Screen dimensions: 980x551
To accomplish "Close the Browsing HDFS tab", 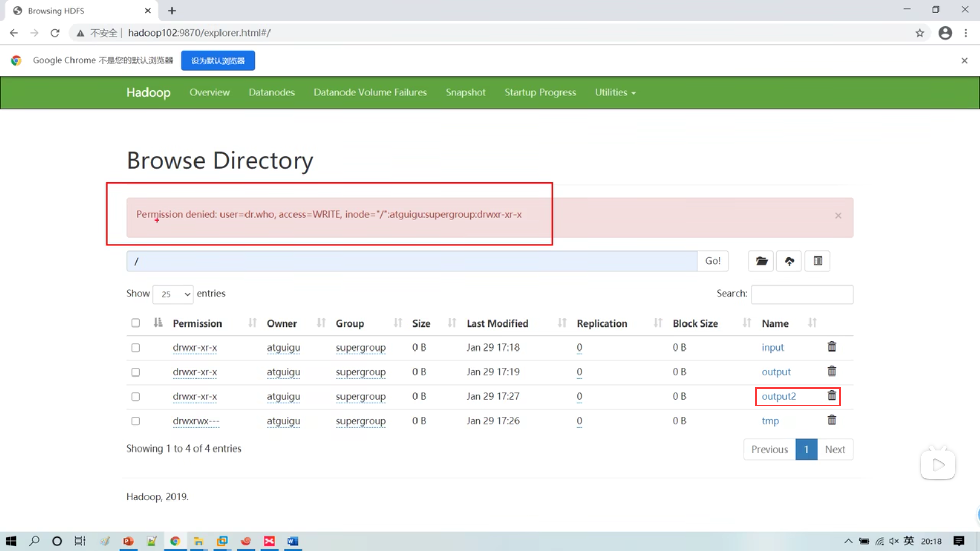I will [148, 10].
